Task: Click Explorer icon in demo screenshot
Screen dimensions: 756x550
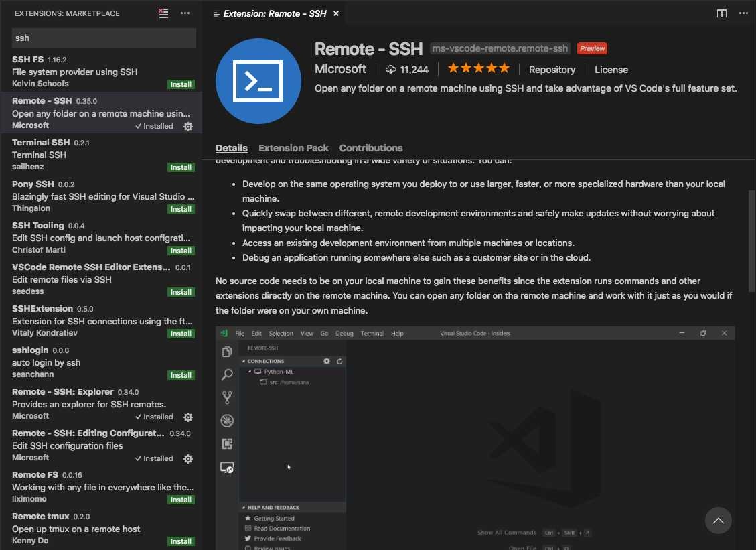Action: point(227,352)
